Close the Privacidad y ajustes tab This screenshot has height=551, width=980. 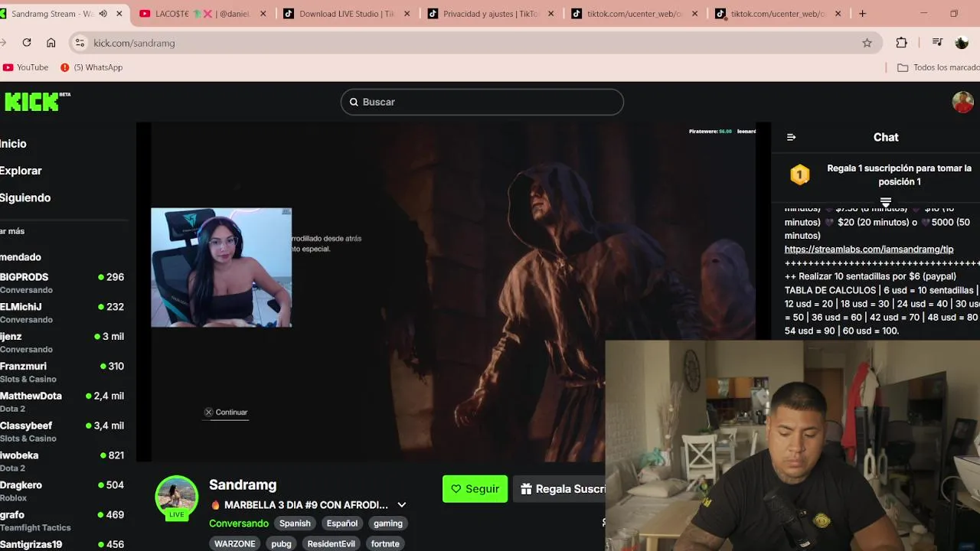[x=550, y=14]
